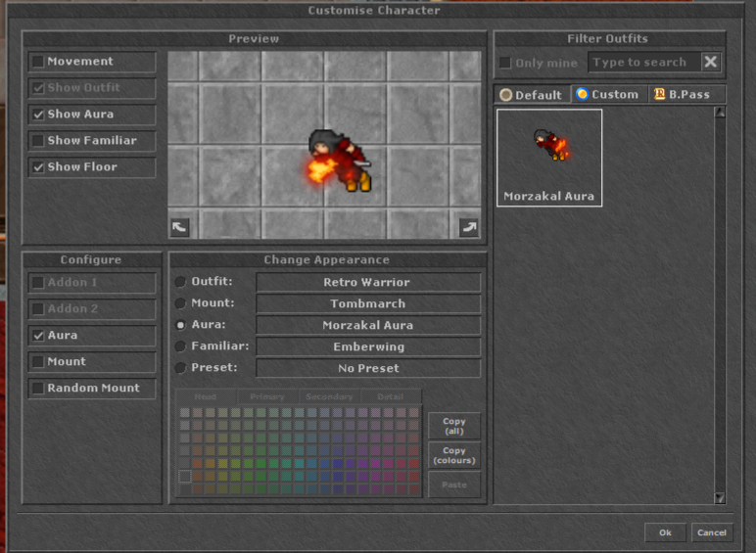Select the Familiar radio button
This screenshot has height=553, width=756.
point(180,346)
